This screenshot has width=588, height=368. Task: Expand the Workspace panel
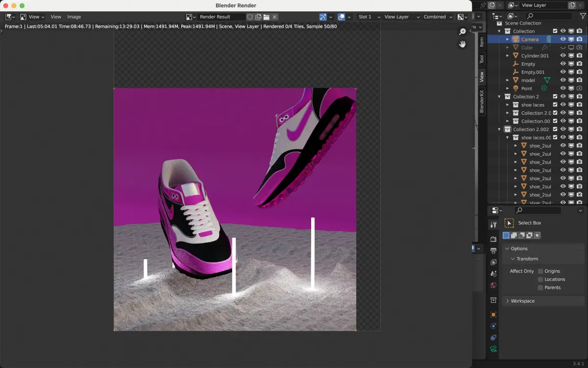(x=507, y=301)
